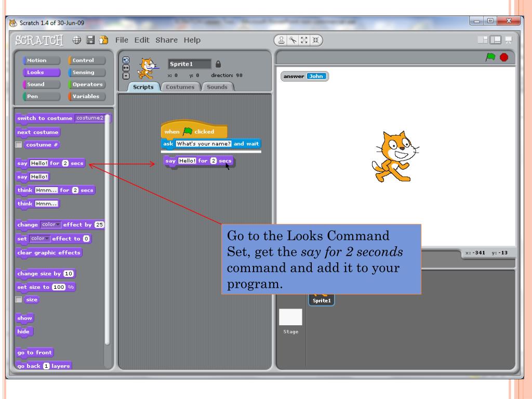The height and width of the screenshot is (399, 532).
Task: Select the Variables block category
Action: click(x=87, y=96)
